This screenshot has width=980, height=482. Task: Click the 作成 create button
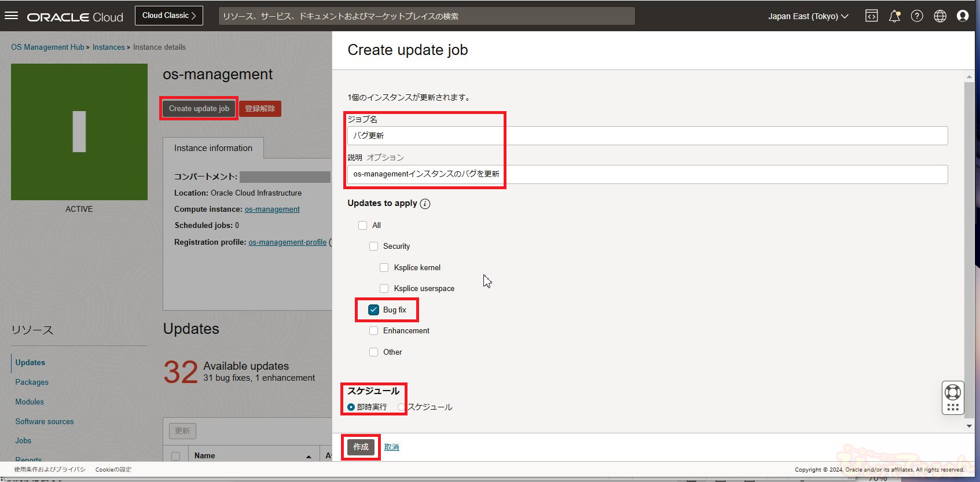click(x=361, y=447)
